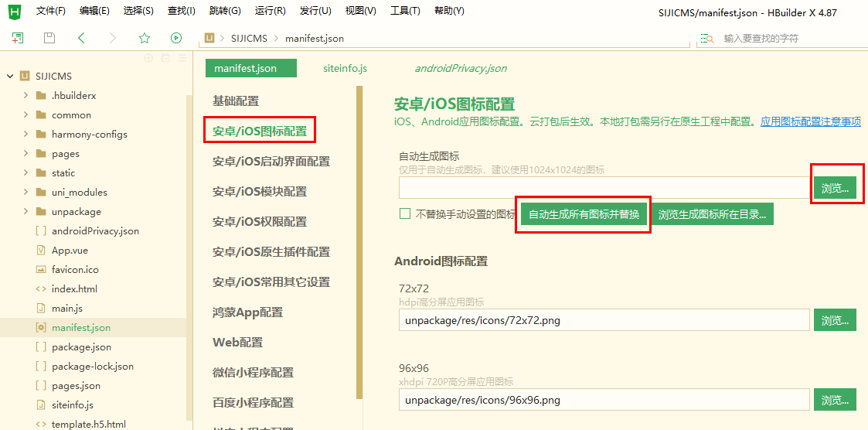Click the run play circle icon
The image size is (868, 430).
176,38
